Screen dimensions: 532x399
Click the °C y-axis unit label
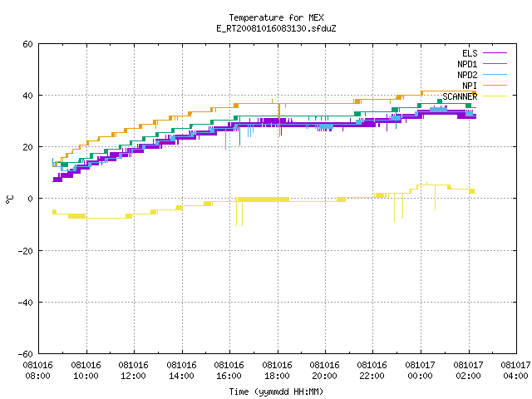point(9,199)
